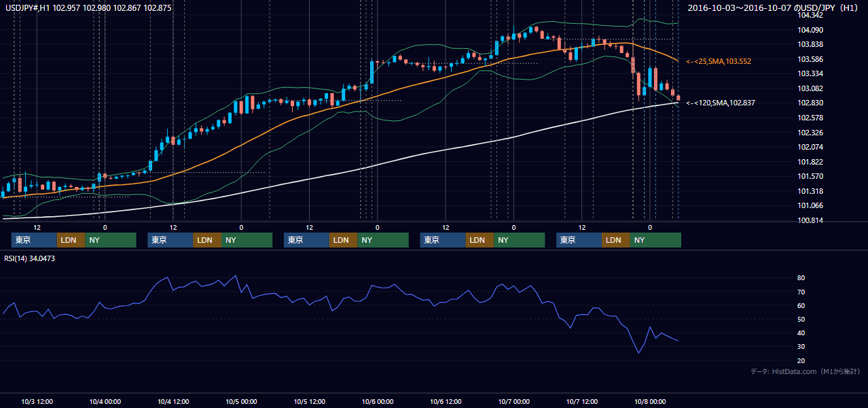The width and height of the screenshot is (868, 408).
Task: Select price level 102.830 on the axis
Action: (811, 103)
